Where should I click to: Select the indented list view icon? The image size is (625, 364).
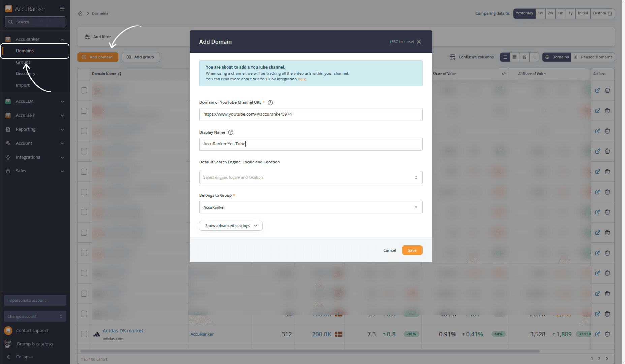[534, 57]
